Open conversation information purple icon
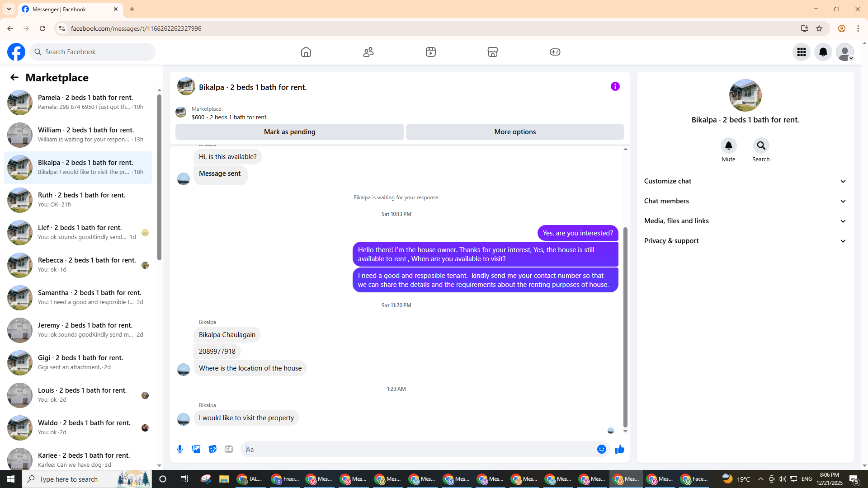 (615, 86)
